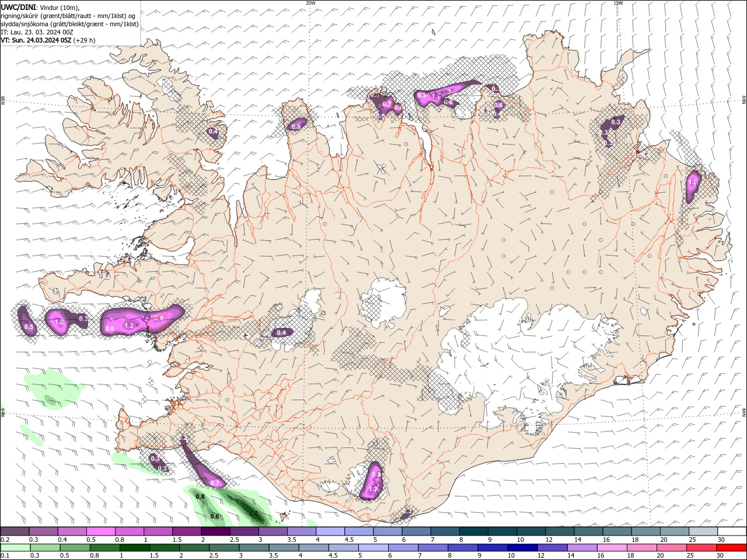Click the '20W' longitude label at top
747x560 pixels.
[x=310, y=3]
